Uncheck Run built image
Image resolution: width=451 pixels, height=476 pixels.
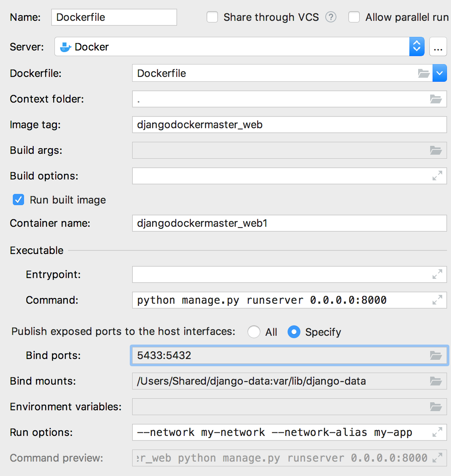pos(18,200)
